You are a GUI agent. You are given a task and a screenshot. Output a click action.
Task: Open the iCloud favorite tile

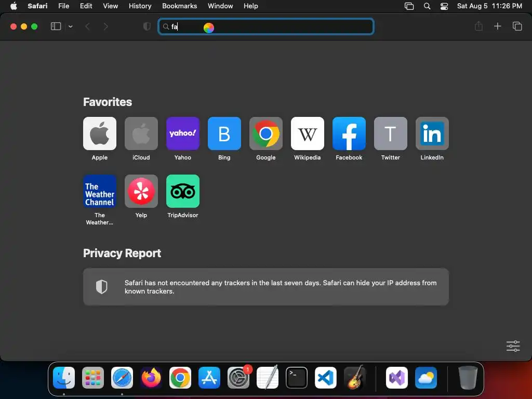141,134
